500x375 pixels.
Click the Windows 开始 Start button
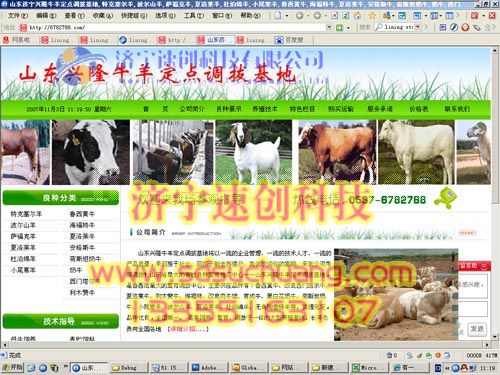coord(13,367)
